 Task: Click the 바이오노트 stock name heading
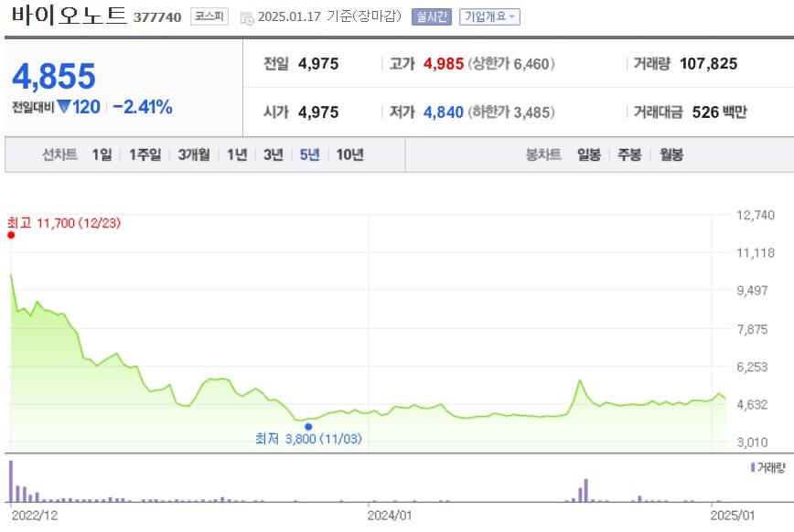(69, 16)
